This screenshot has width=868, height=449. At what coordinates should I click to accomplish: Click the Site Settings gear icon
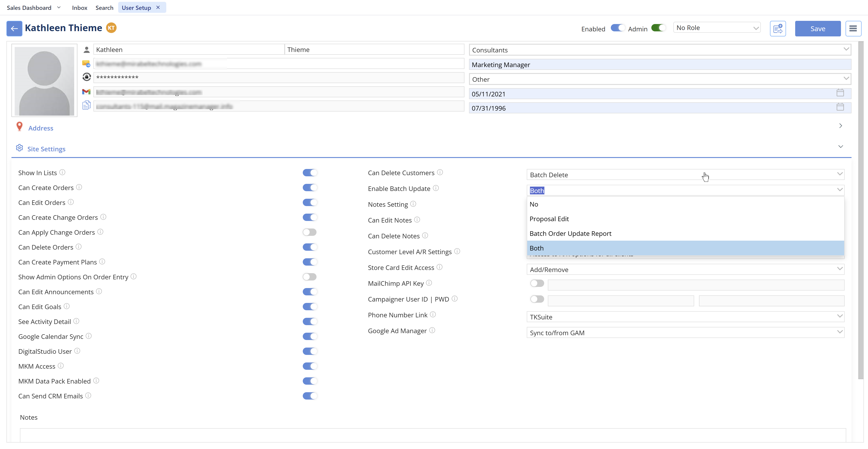[x=19, y=148]
